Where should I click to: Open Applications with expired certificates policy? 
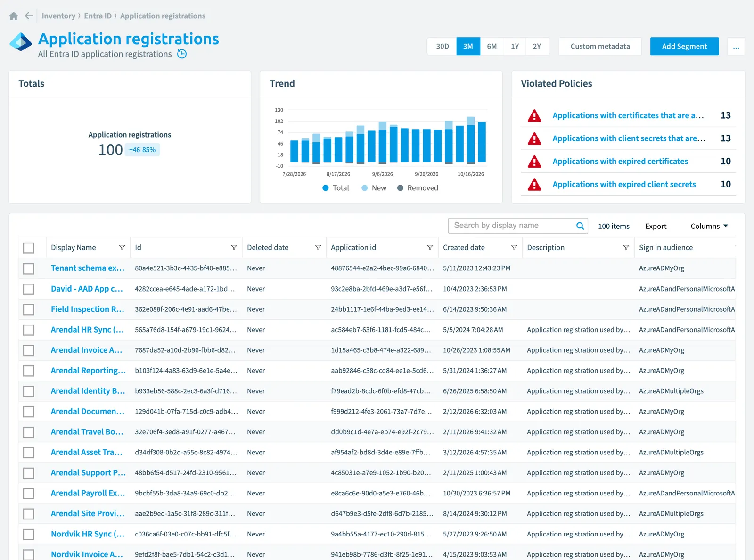620,162
